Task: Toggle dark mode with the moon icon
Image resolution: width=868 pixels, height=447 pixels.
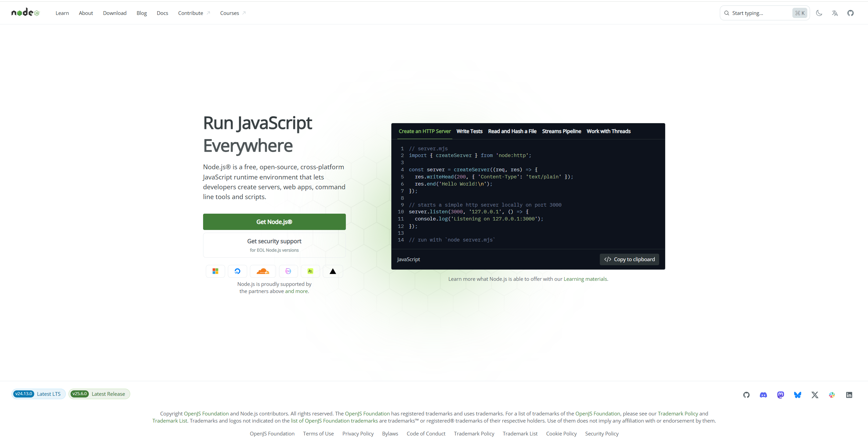Action: click(x=820, y=13)
